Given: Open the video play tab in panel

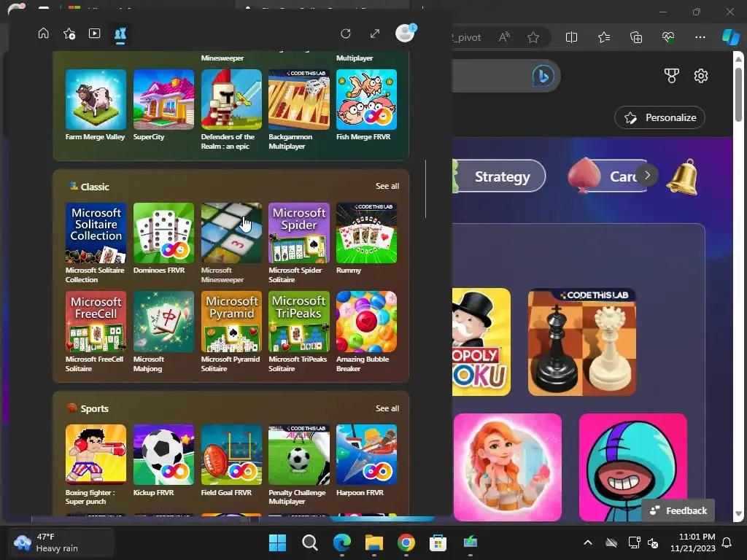Looking at the screenshot, I should pos(94,34).
